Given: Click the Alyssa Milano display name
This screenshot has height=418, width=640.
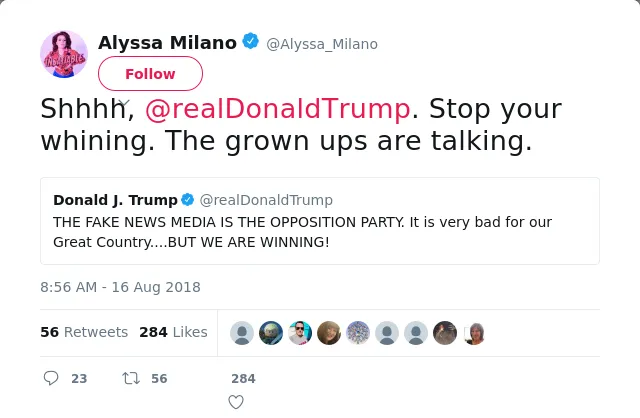Looking at the screenshot, I should tap(167, 42).
